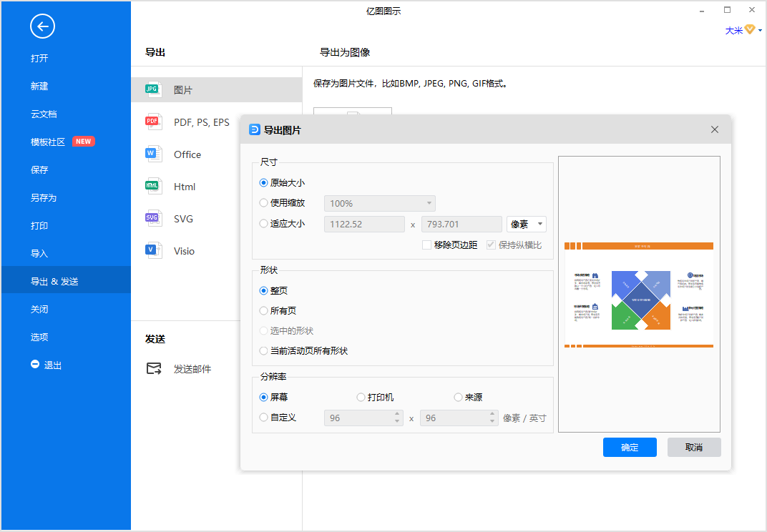Click the export preview thumbnail
The width and height of the screenshot is (767, 532).
tap(639, 295)
